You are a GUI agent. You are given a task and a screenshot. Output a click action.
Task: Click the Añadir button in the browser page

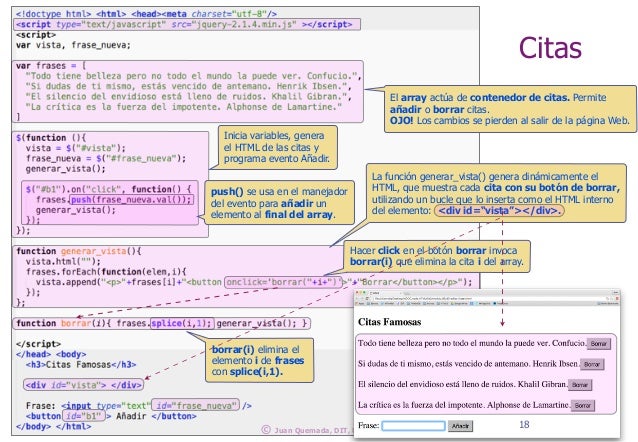(x=461, y=426)
